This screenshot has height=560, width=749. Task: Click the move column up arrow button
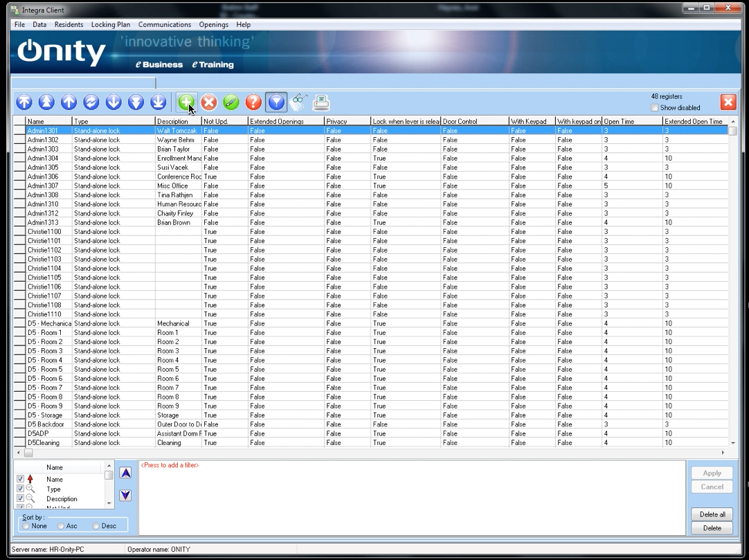pos(125,473)
